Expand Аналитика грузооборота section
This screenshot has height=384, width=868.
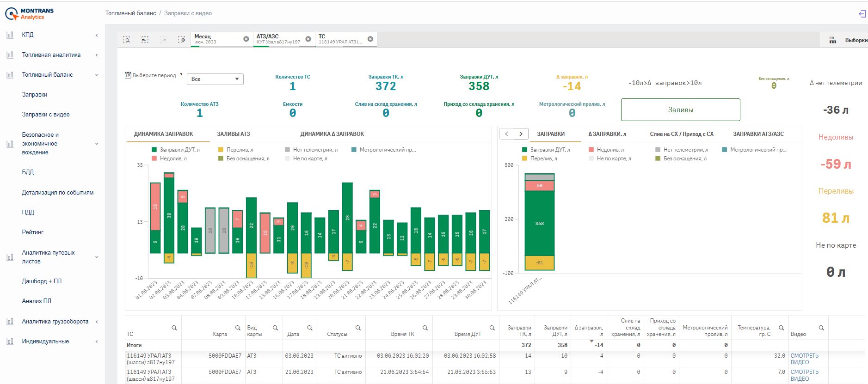pyautogui.click(x=97, y=322)
